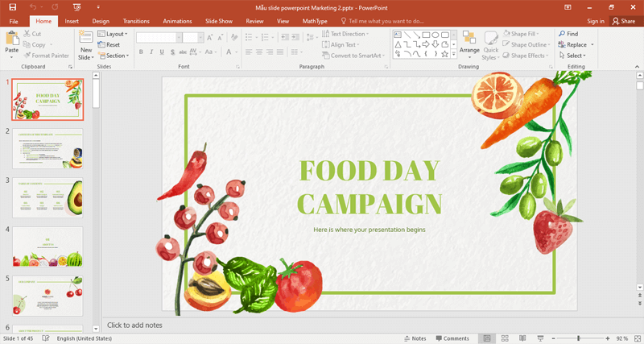Cut the selection with the Cut button
644x344 pixels.
point(32,34)
